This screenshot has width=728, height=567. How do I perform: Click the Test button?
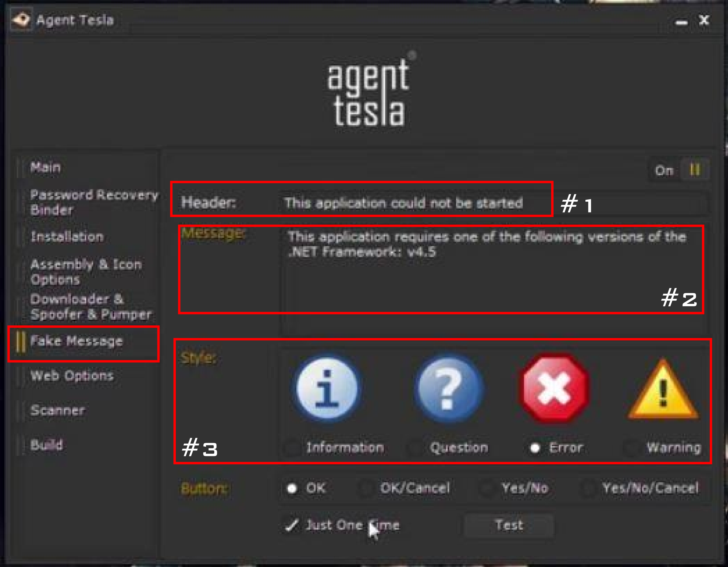(509, 525)
